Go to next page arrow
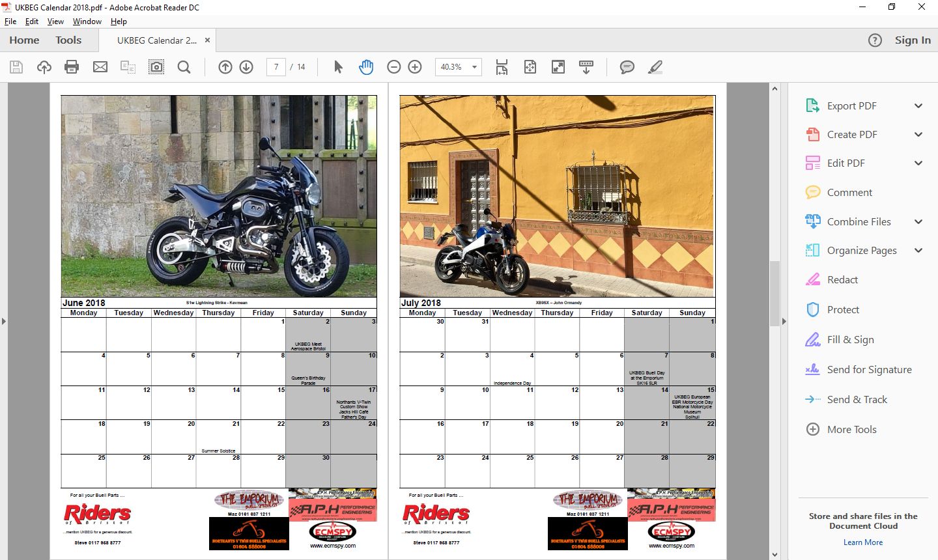938x560 pixels. 246,67
